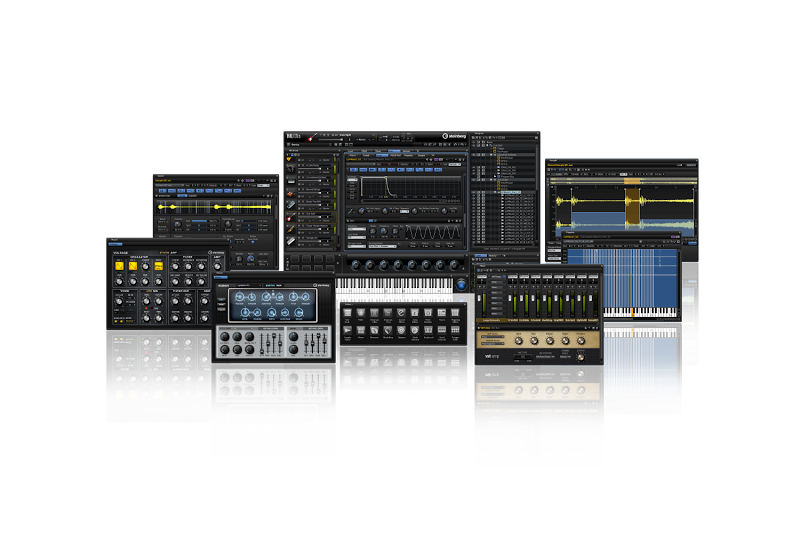The image size is (800, 535).
Task: Click the electric guitar icon in HALion's header
Action: pyautogui.click(x=312, y=137)
